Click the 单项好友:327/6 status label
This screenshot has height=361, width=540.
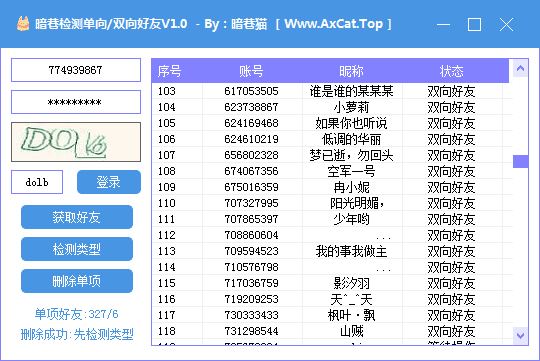[76, 314]
